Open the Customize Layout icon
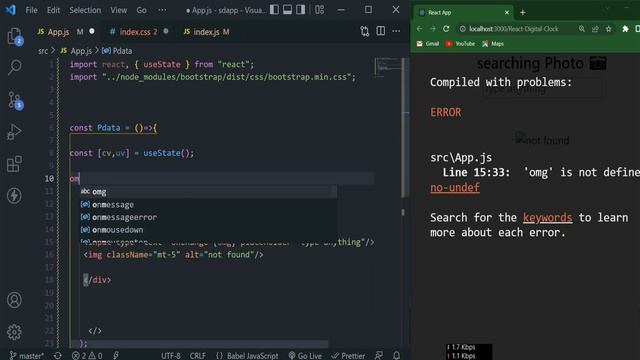Screen dimensions: 640x360 (320, 10)
